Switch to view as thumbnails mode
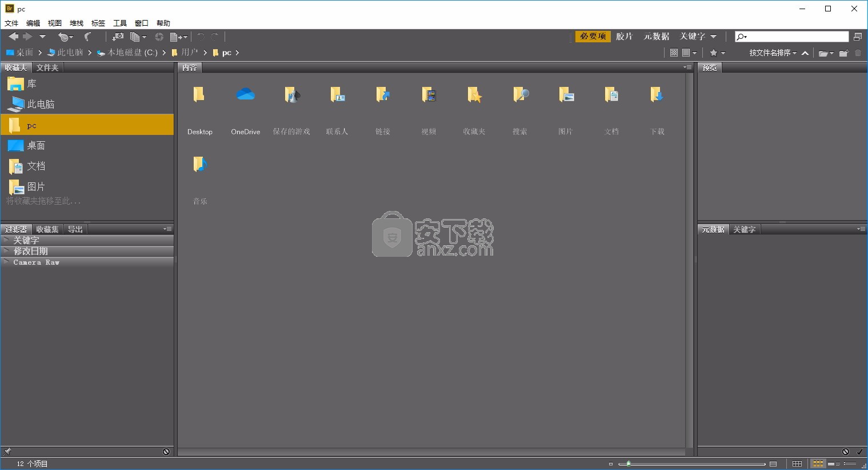This screenshot has height=470, width=868. [x=818, y=464]
